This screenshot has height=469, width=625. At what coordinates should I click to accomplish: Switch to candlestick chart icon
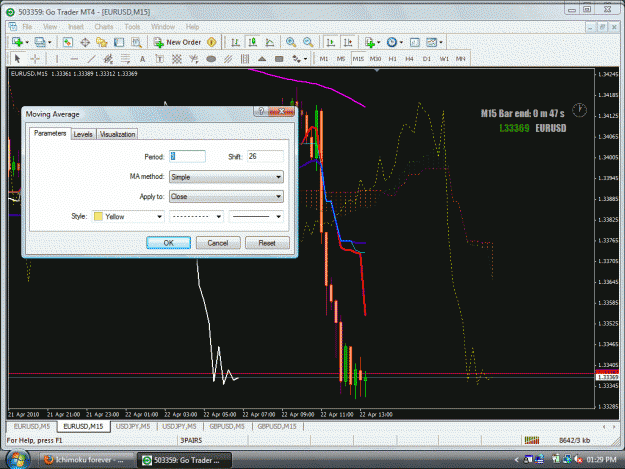coord(252,42)
